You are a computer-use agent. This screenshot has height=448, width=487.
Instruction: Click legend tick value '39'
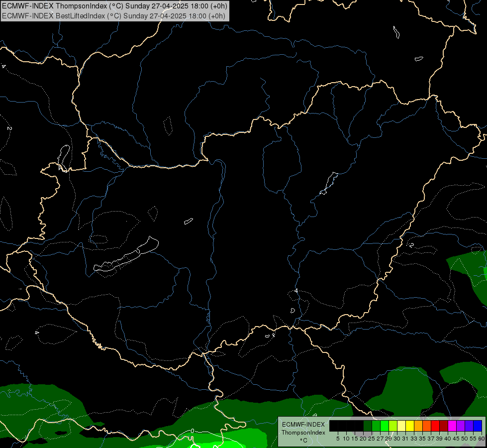coord(439,439)
